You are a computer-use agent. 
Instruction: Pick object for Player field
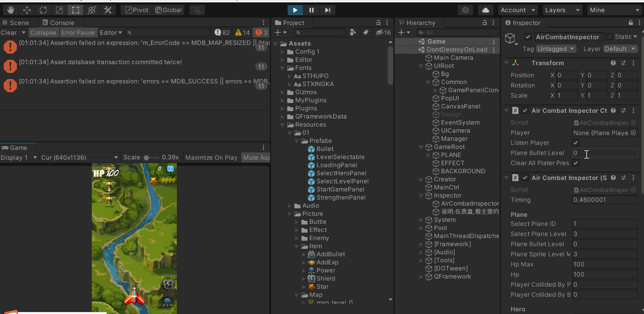pyautogui.click(x=633, y=133)
